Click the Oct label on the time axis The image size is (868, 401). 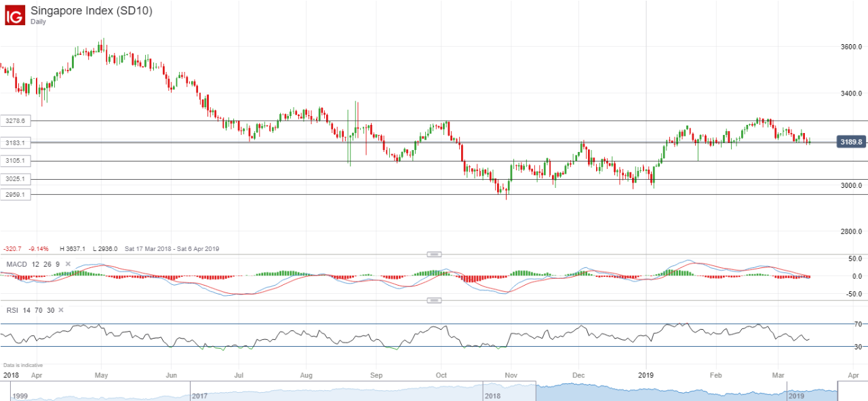click(441, 375)
